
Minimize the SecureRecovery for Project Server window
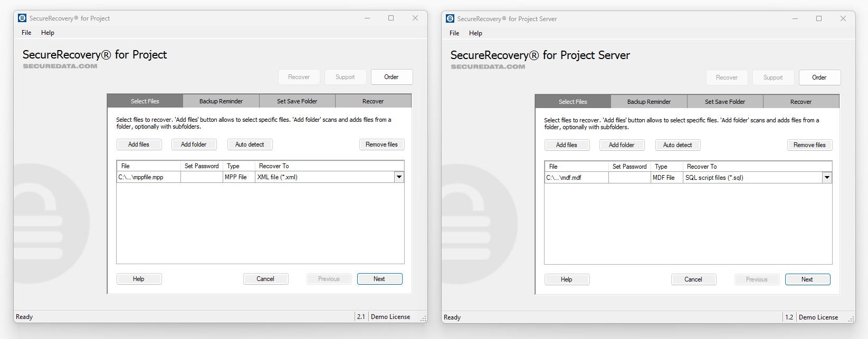pos(795,18)
